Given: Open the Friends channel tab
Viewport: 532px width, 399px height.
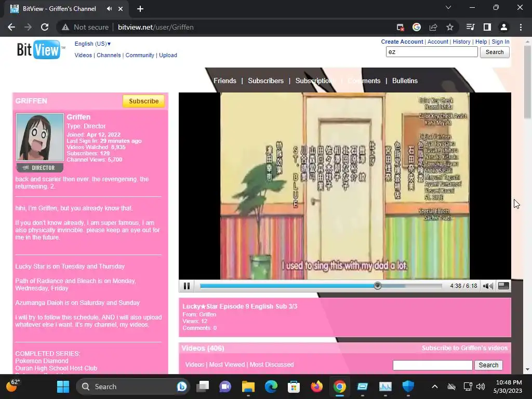Looking at the screenshot, I should point(225,81).
